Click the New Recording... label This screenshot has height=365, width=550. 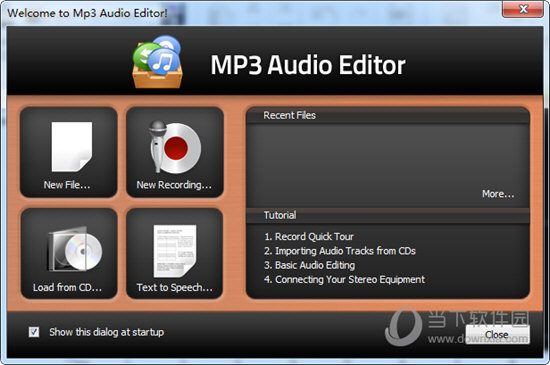coord(174,185)
